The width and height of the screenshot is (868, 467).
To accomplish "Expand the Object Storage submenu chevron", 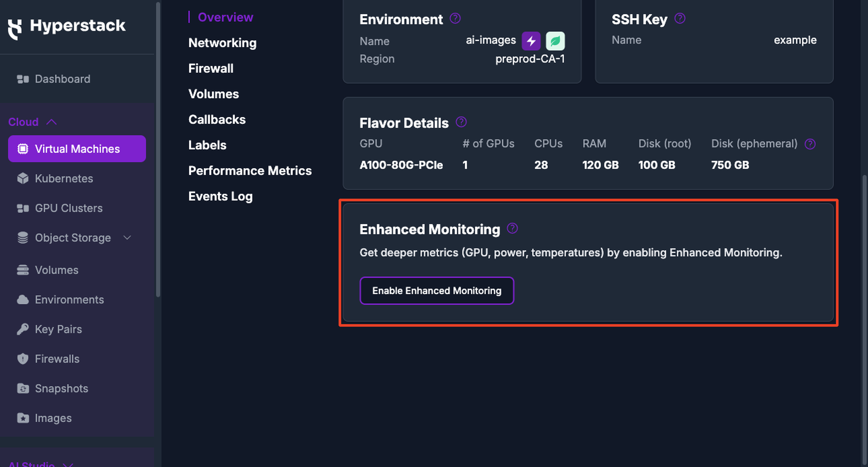I will 127,238.
